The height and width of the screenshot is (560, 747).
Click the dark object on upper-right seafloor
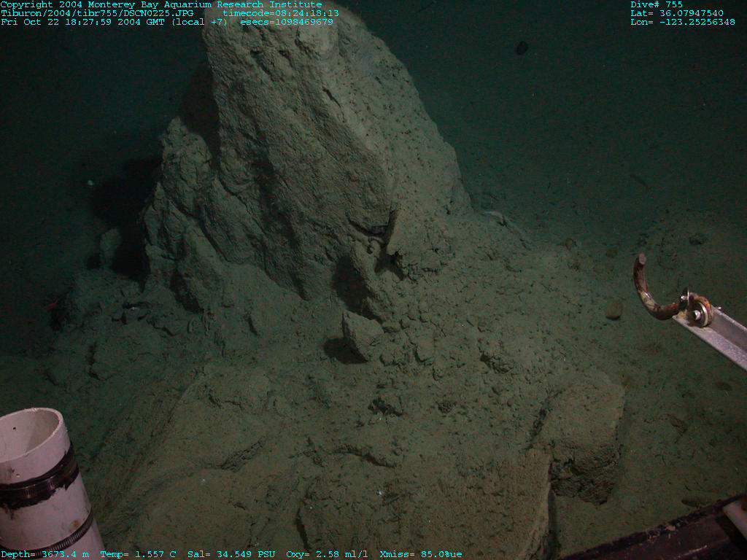(522, 47)
